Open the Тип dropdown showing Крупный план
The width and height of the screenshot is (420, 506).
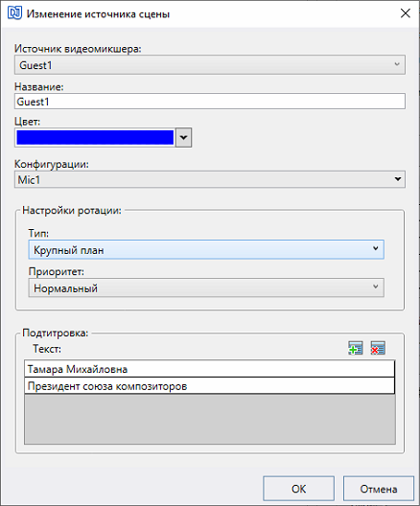(206, 249)
